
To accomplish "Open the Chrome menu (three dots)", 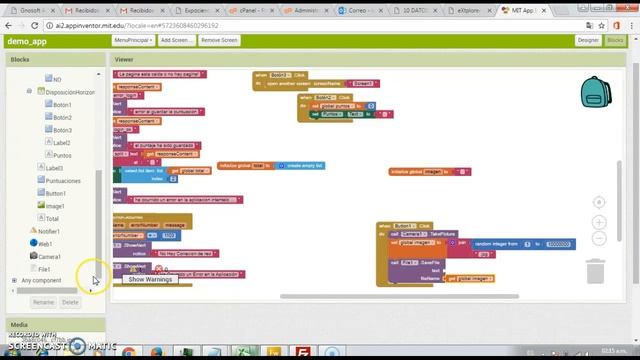I will point(632,26).
